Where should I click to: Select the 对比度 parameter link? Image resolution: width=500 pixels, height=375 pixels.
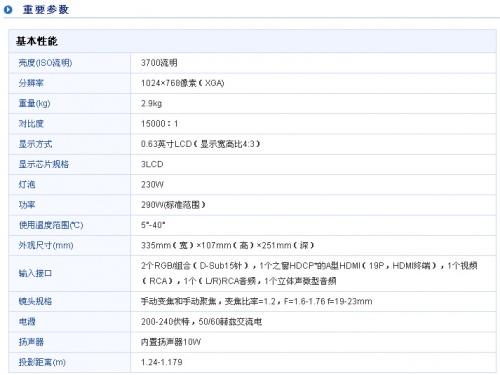[x=31, y=124]
